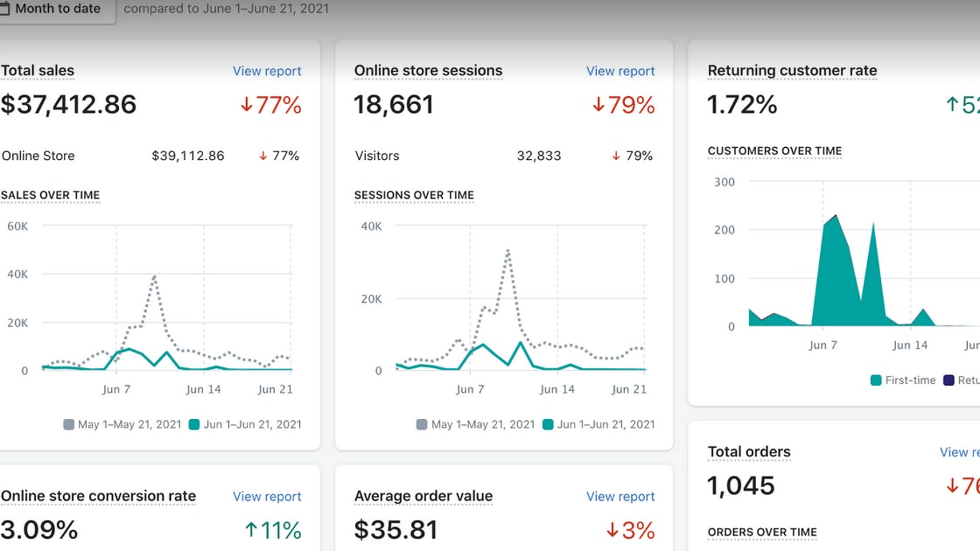Click the Online store sessions heading
This screenshot has width=980, height=551.
tap(428, 71)
